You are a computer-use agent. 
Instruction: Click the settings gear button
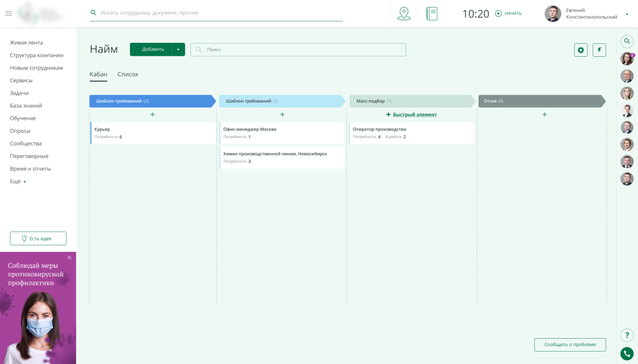(581, 50)
